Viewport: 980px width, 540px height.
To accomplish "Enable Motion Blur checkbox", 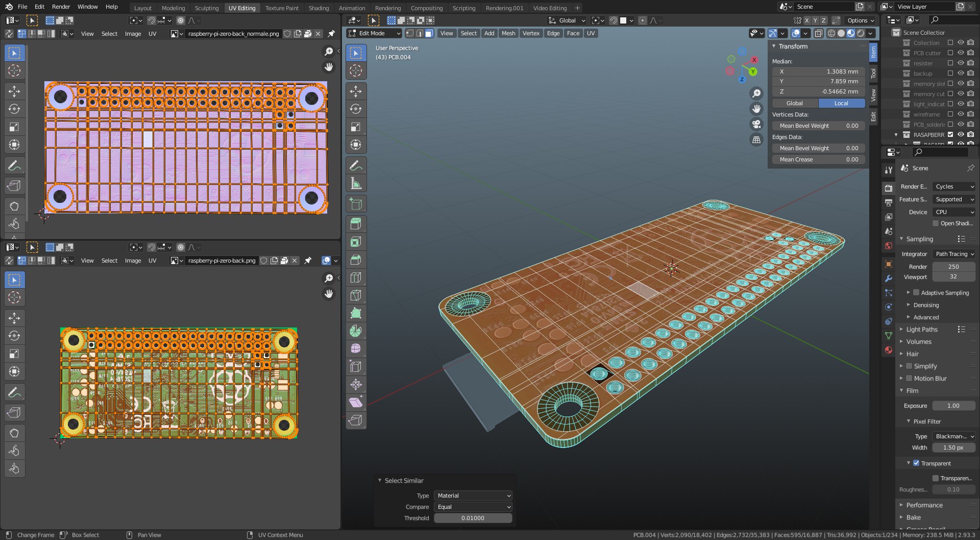I will point(909,378).
